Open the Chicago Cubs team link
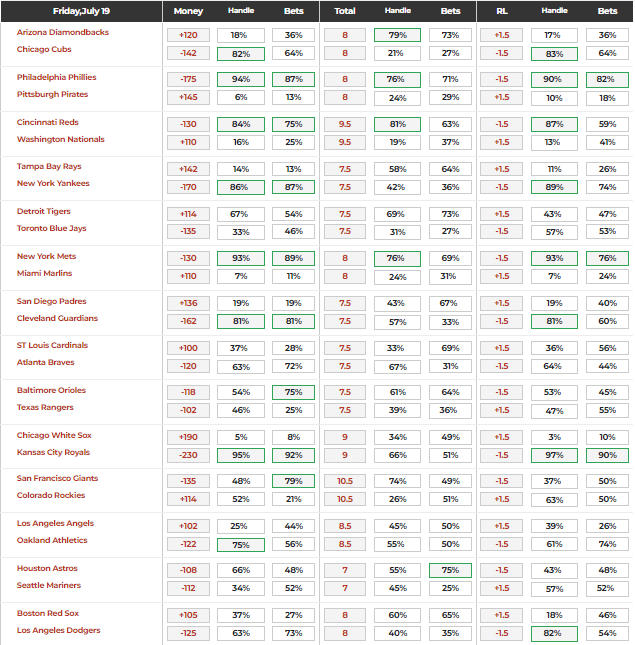This screenshot has width=635, height=645. [44, 49]
